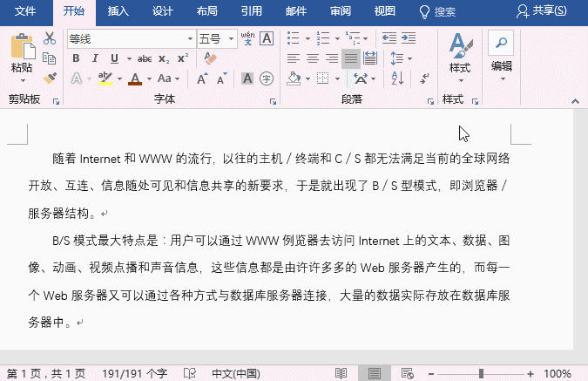588x381 pixels.
Task: Expand bullet list dropdown arrow
Action: coord(308,38)
